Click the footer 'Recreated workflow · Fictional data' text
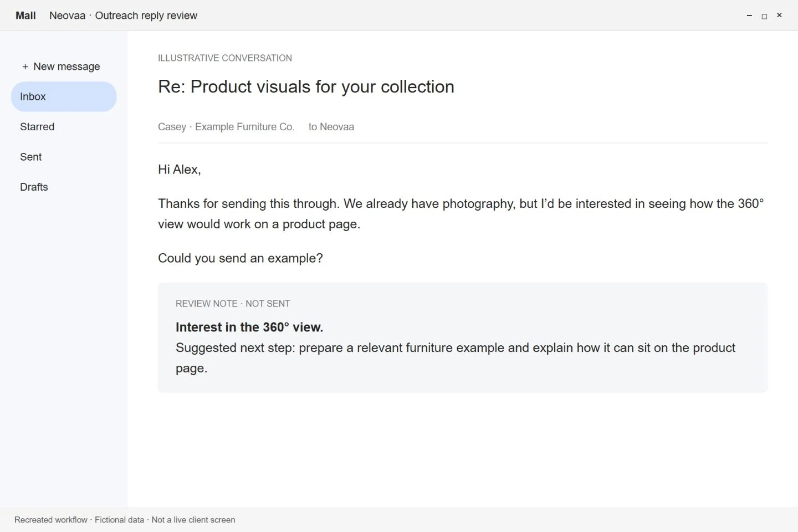 pyautogui.click(x=125, y=520)
